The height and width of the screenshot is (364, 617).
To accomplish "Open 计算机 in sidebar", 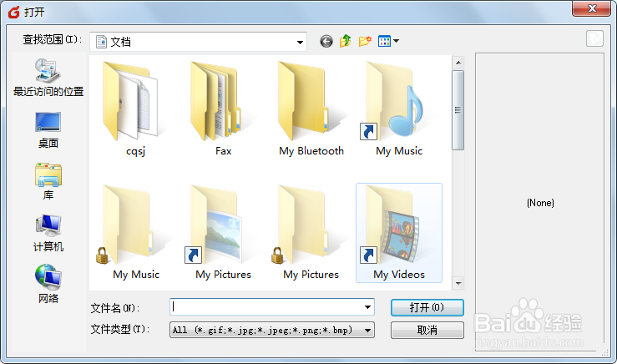I will tap(48, 233).
